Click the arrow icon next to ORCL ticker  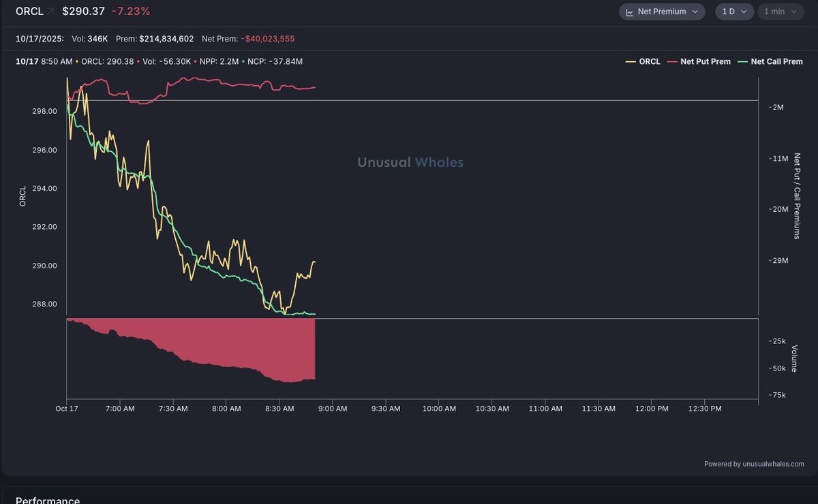[50, 12]
